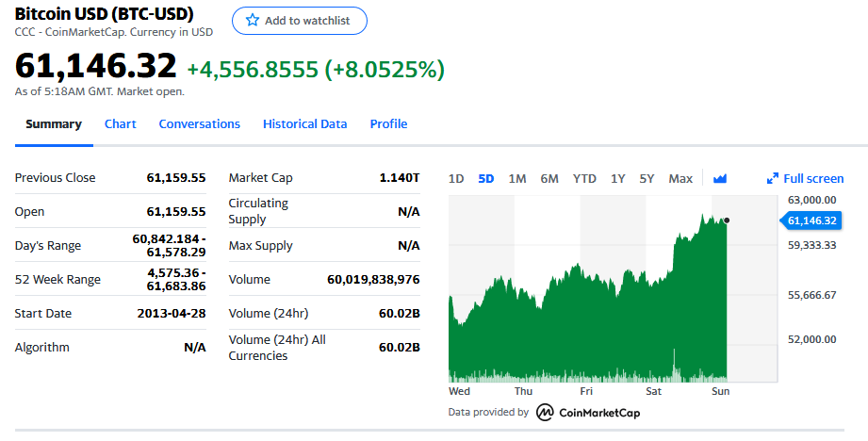Switch chart to 6M range
This screenshot has width=868, height=441.
click(x=549, y=179)
